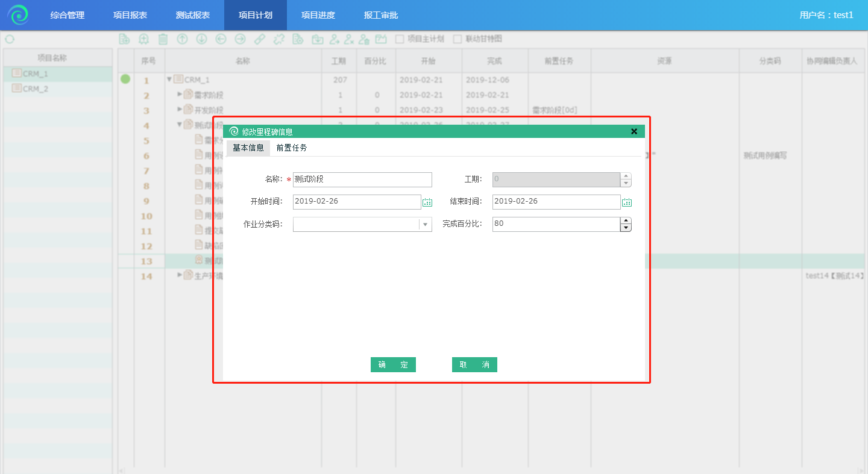
Task: Decrease 完成百分比 with the down stepper arrow
Action: tap(626, 228)
